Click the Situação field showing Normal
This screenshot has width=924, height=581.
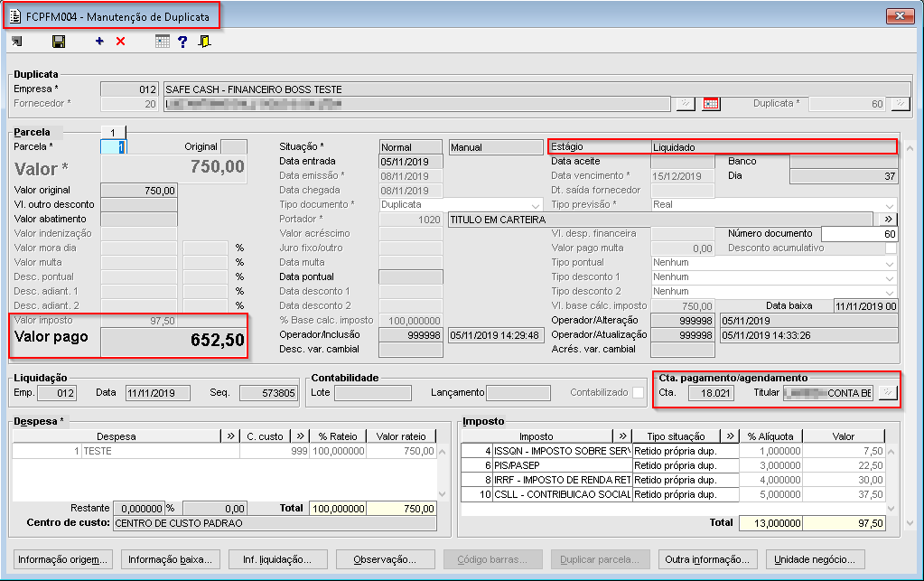(x=411, y=147)
